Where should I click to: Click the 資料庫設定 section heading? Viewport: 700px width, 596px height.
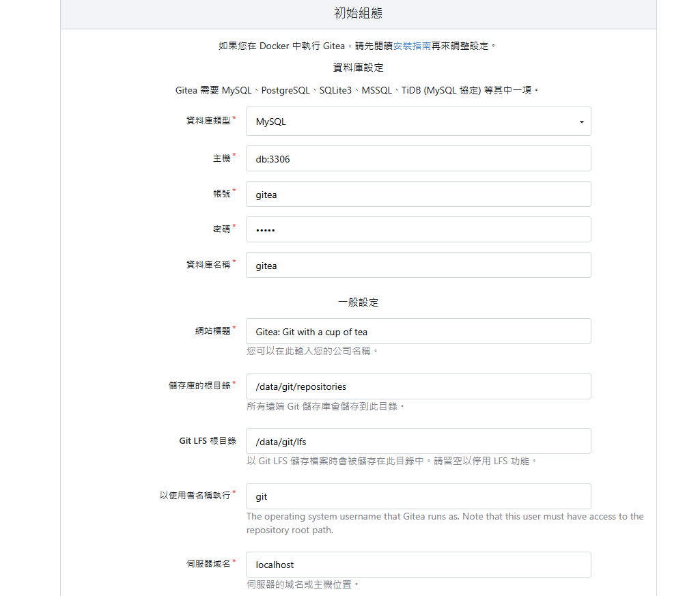pos(358,68)
